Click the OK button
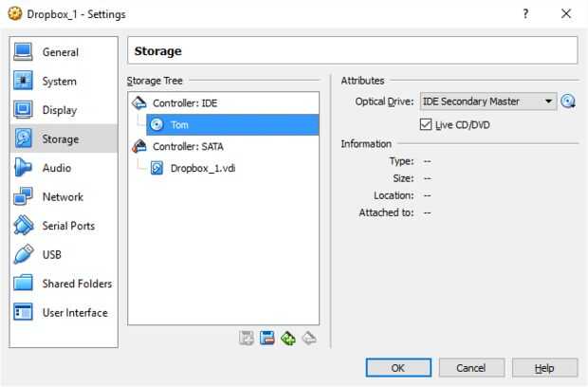The width and height of the screenshot is (588, 387). coord(398,367)
